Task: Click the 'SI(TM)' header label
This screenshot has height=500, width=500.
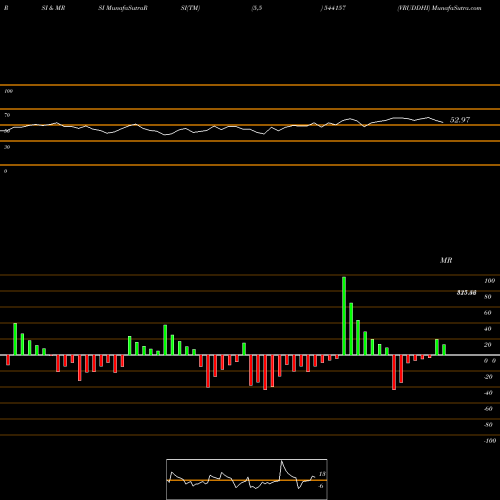Action: [190, 8]
